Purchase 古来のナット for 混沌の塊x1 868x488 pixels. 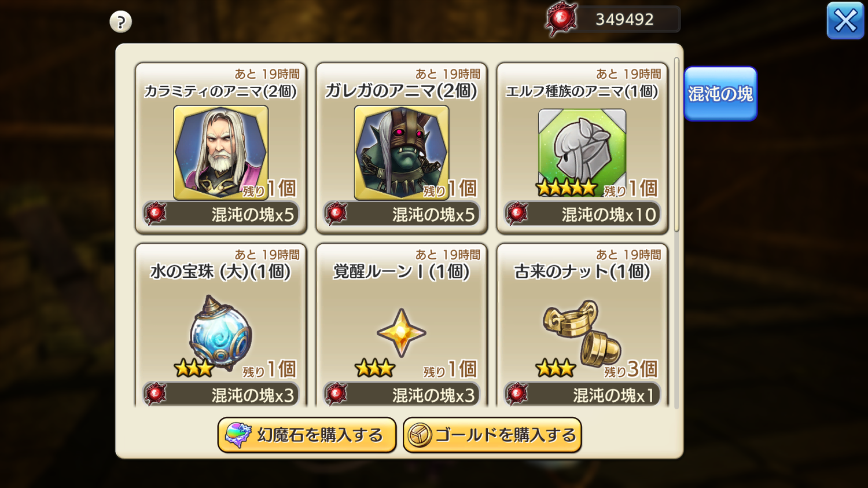click(x=582, y=395)
